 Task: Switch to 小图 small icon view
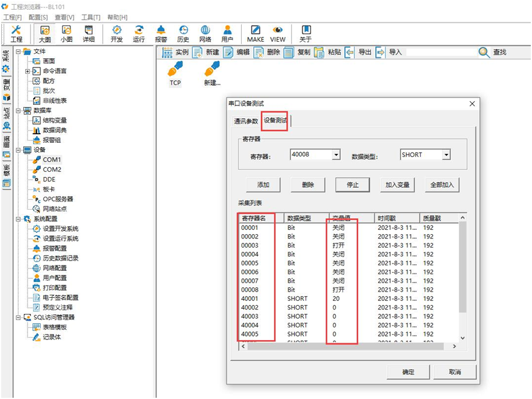[67, 34]
